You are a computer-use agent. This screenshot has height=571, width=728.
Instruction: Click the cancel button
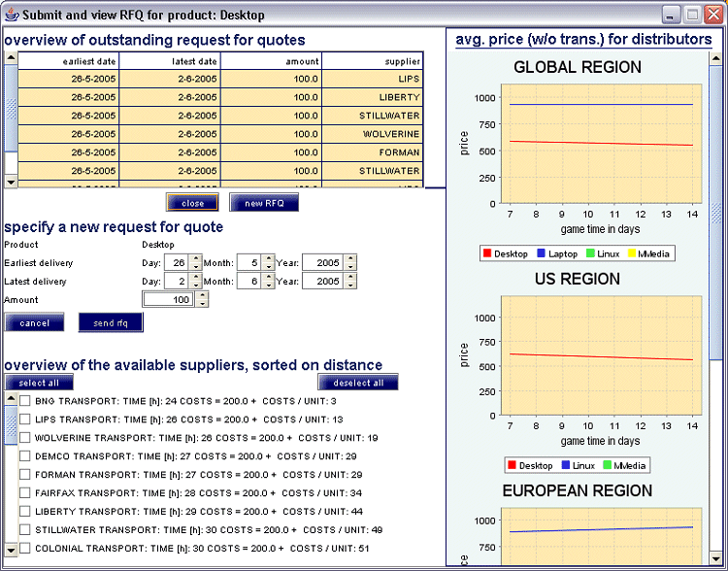pos(34,322)
